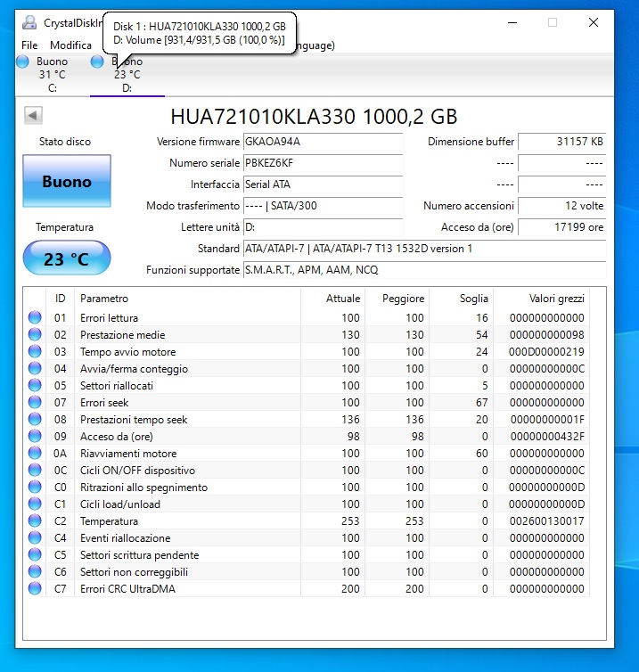639x672 pixels.
Task: Click the serial number field PBKEZ6KF
Action: tap(324, 163)
